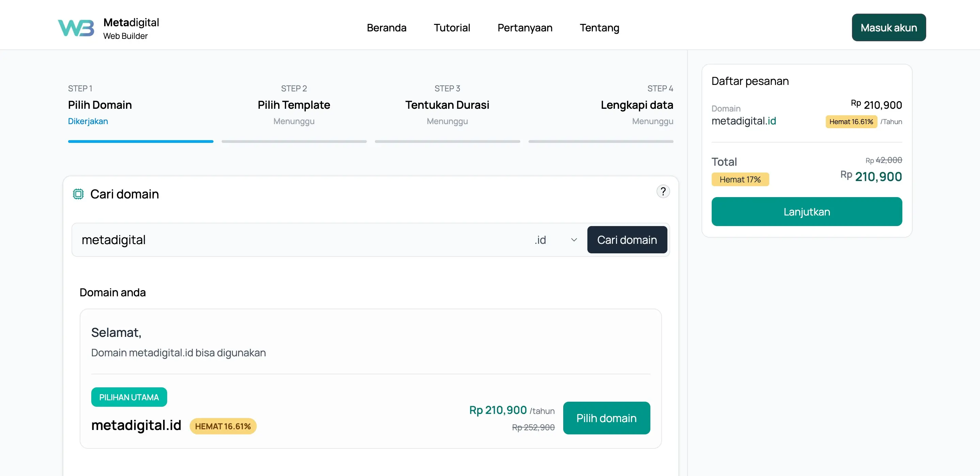
Task: Click the chevron arrow next to .id
Action: click(x=574, y=240)
